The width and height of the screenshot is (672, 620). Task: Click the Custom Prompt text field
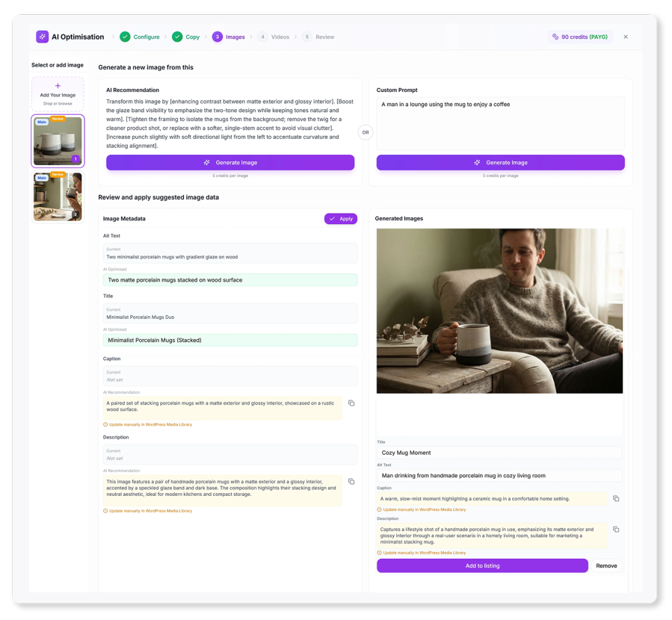click(x=501, y=123)
